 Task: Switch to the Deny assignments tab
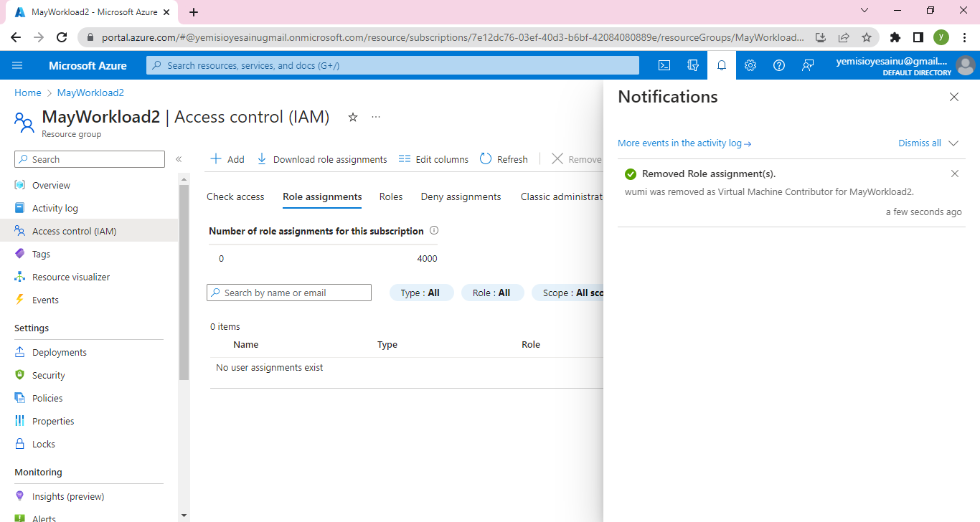click(461, 196)
